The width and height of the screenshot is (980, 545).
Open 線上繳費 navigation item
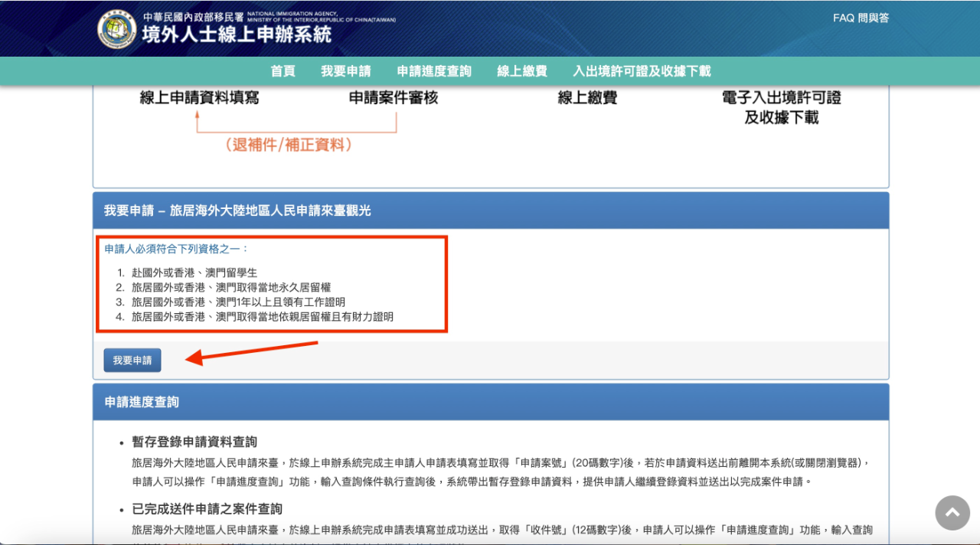522,71
